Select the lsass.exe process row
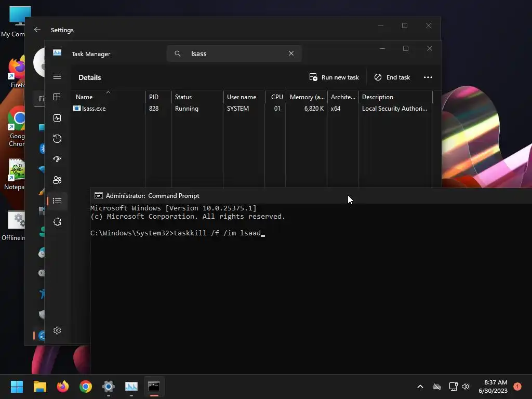Image resolution: width=532 pixels, height=399 pixels. coord(252,109)
